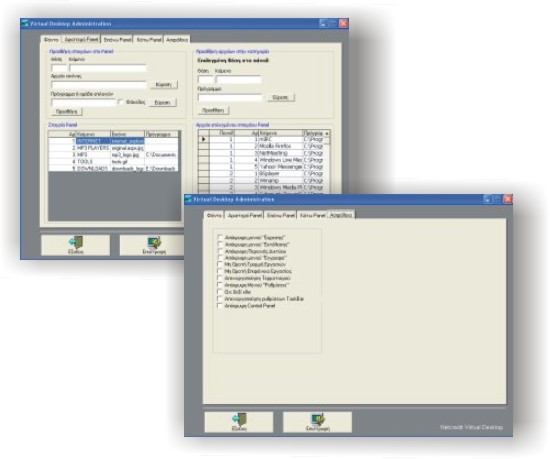The height and width of the screenshot is (459, 550).
Task: Click the back window's title bar app icon
Action: (25, 23)
